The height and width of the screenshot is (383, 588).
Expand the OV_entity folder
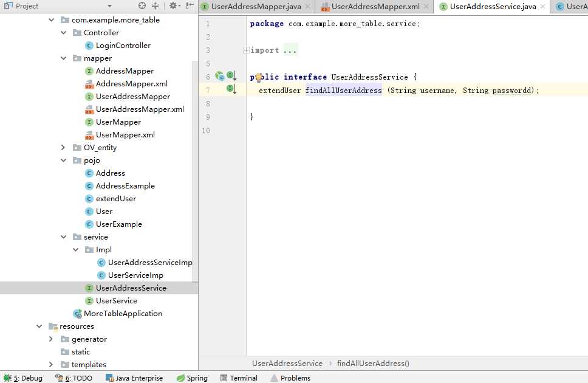point(63,148)
